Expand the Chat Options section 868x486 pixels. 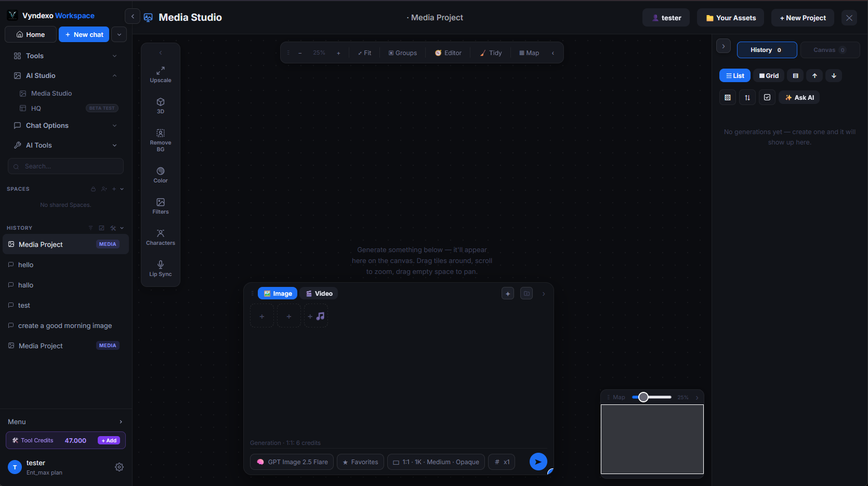(65, 126)
